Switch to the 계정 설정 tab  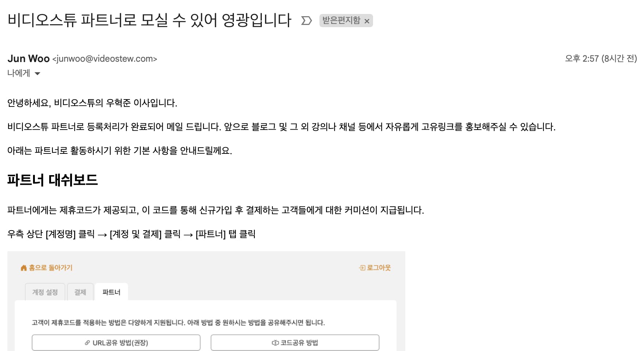[45, 292]
